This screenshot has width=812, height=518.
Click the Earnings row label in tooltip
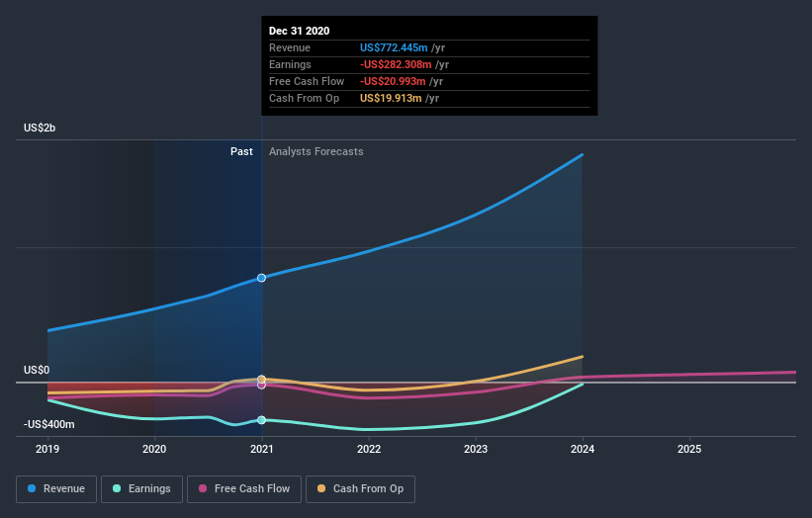[x=290, y=64]
